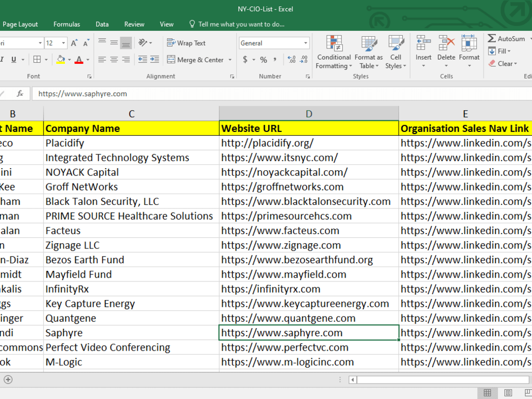Switch to Normal view icon
Screen dimensions: 532x399
click(x=487, y=393)
